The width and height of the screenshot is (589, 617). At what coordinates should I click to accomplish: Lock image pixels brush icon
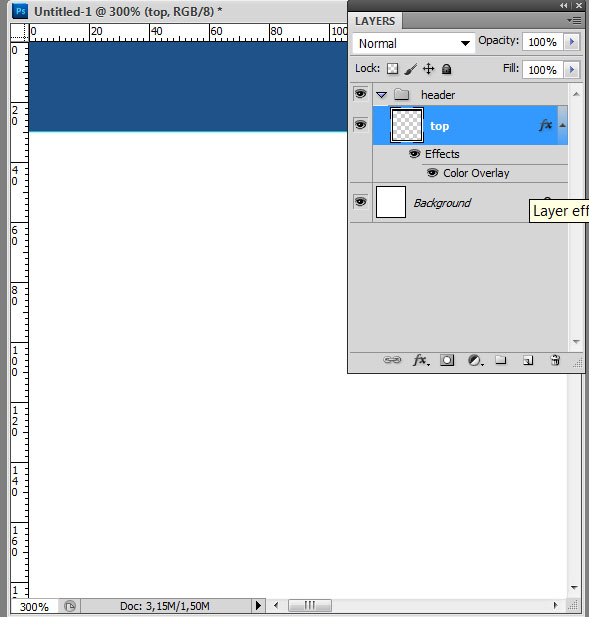pyautogui.click(x=410, y=69)
